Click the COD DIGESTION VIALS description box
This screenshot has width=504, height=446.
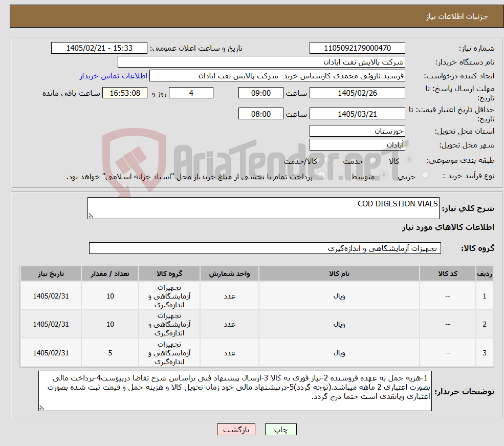263,208
